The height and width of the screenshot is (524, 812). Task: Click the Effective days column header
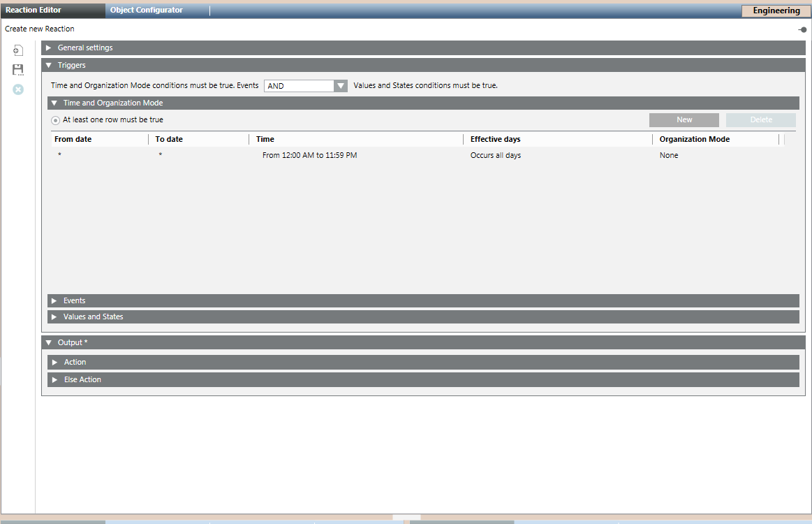point(495,139)
